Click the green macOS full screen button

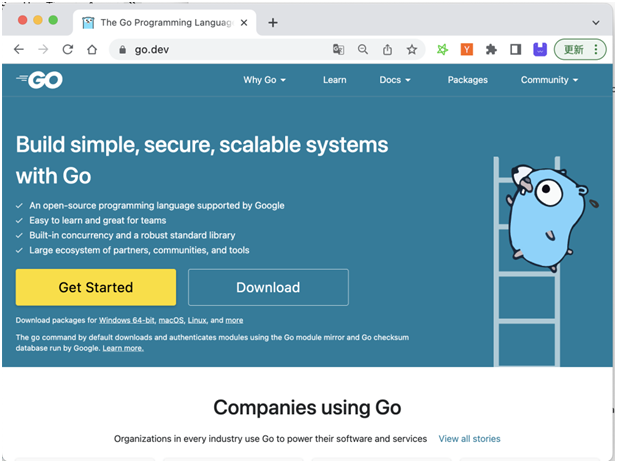click(53, 20)
